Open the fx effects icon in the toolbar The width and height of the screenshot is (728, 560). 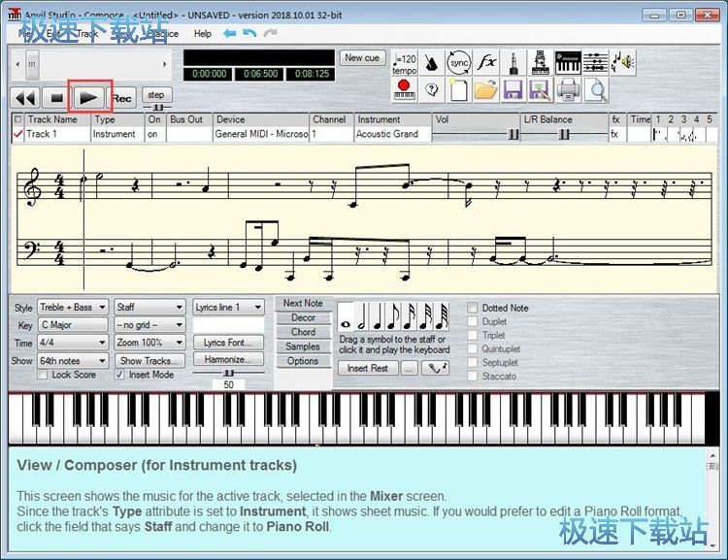click(486, 63)
